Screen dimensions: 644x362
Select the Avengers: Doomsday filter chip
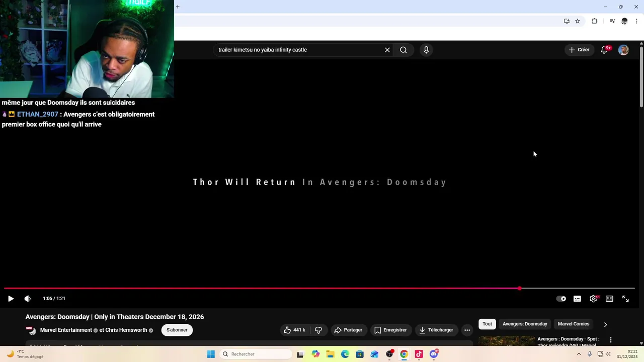pos(525,324)
